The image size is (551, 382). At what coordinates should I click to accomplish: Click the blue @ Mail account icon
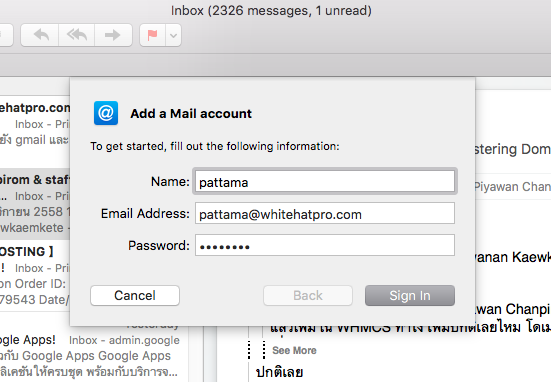pyautogui.click(x=106, y=113)
